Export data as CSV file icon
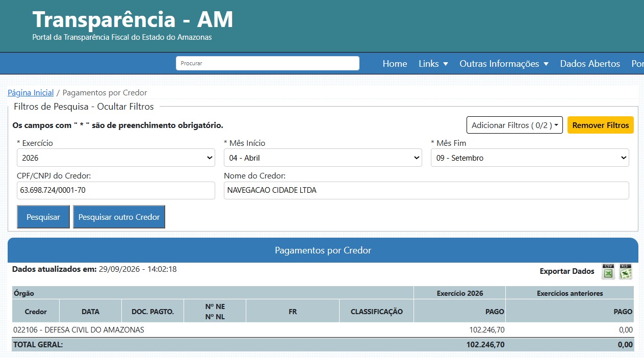Image resolution: width=644 pixels, height=358 pixels. tap(608, 271)
